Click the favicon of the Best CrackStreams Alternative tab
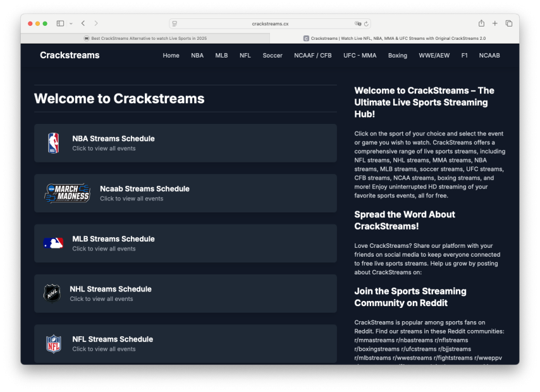This screenshot has width=540, height=392. [87, 38]
